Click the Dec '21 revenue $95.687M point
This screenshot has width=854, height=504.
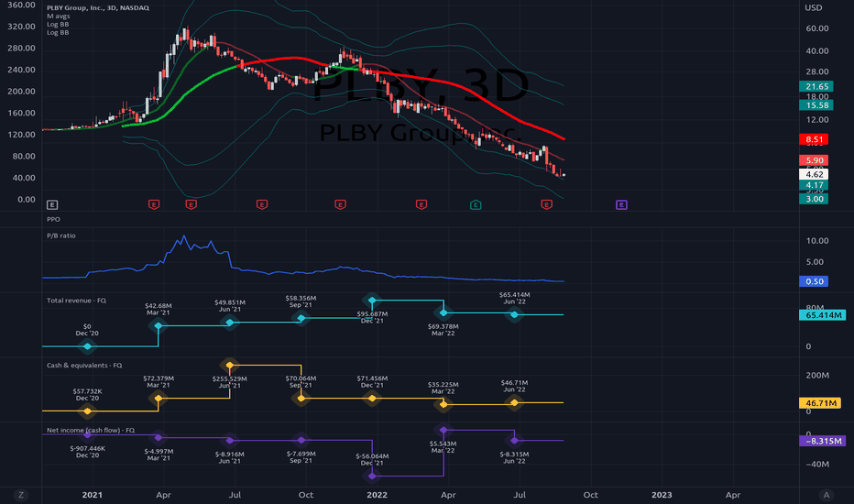[x=372, y=301]
